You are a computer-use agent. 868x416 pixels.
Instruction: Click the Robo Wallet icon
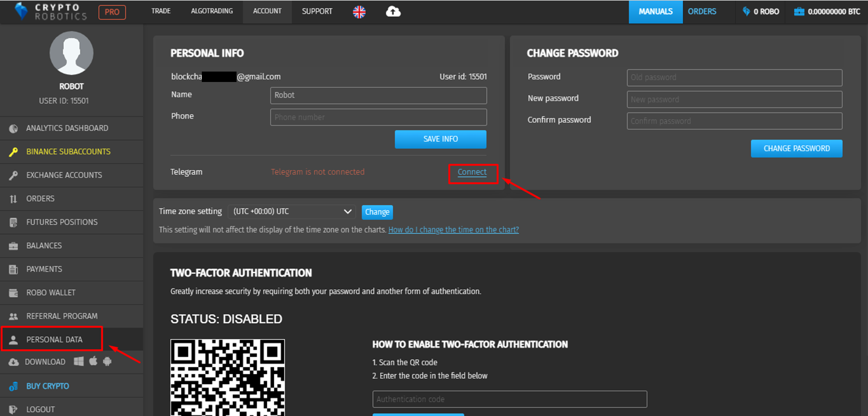click(13, 293)
